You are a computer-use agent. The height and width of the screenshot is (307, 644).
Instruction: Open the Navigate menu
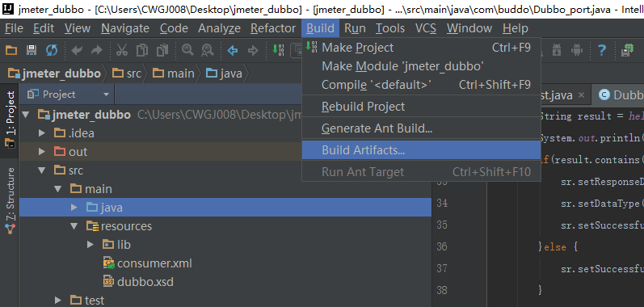pos(125,28)
